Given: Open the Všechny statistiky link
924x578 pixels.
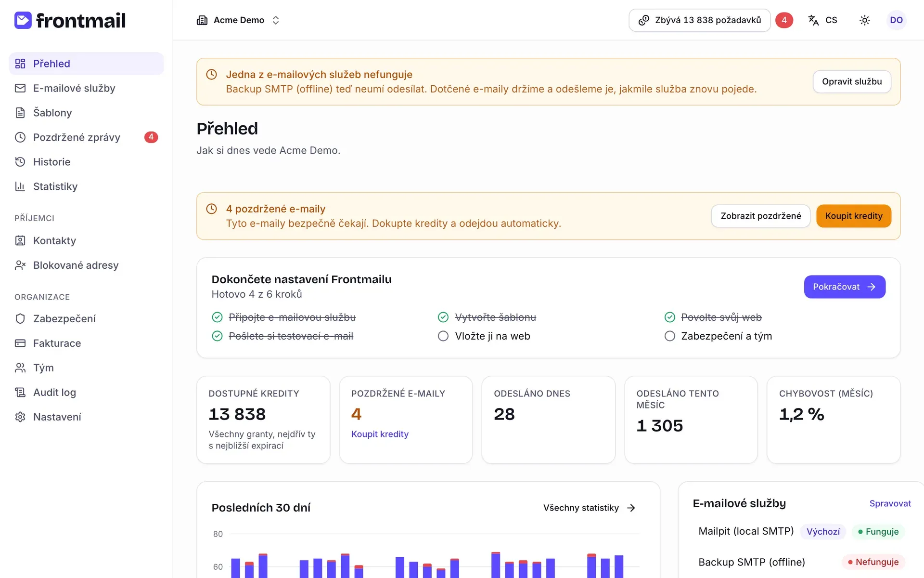Looking at the screenshot, I should tap(590, 508).
